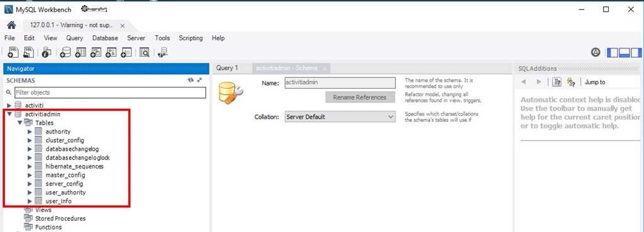The image size is (644, 232).
Task: Open the Help menu
Action: click(x=218, y=38)
